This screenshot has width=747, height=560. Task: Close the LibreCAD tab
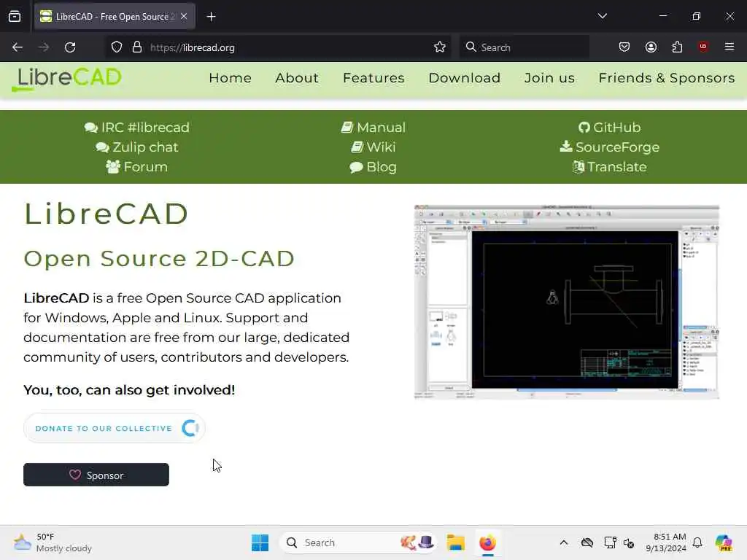(x=184, y=17)
